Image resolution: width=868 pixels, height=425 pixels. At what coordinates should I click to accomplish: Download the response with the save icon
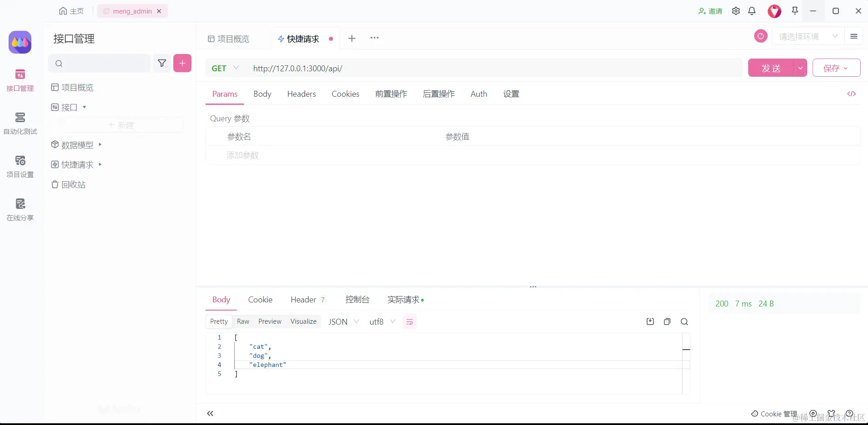coord(650,321)
